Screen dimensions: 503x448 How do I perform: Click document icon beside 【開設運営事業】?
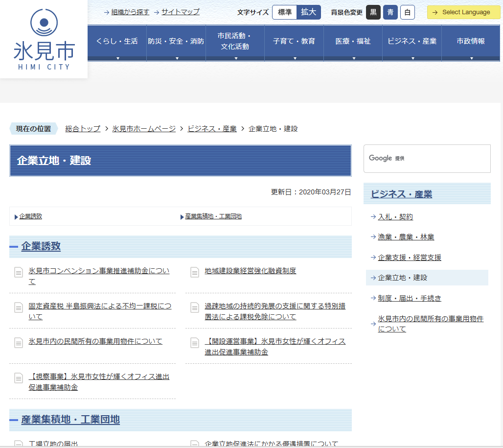coord(194,343)
